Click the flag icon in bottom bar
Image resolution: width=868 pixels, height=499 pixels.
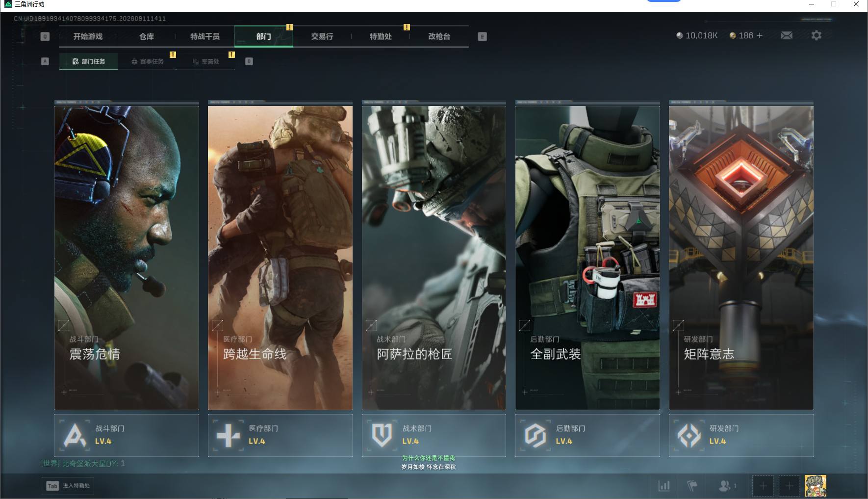(x=692, y=486)
